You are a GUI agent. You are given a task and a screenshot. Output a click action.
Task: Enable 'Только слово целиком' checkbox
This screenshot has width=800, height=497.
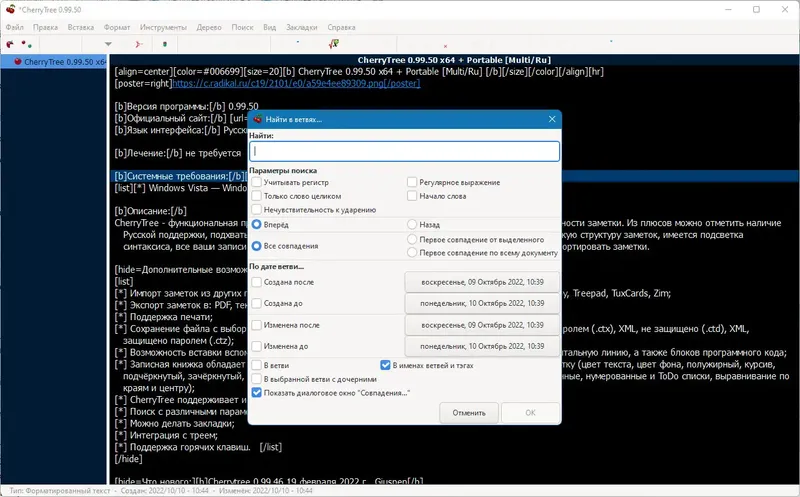257,196
